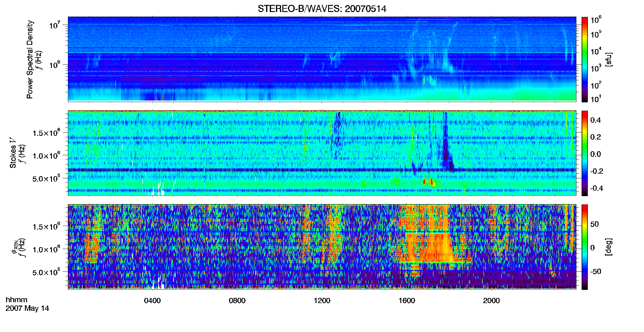Click the Stokes V axis label
This screenshot has height=332, width=644.
point(13,153)
